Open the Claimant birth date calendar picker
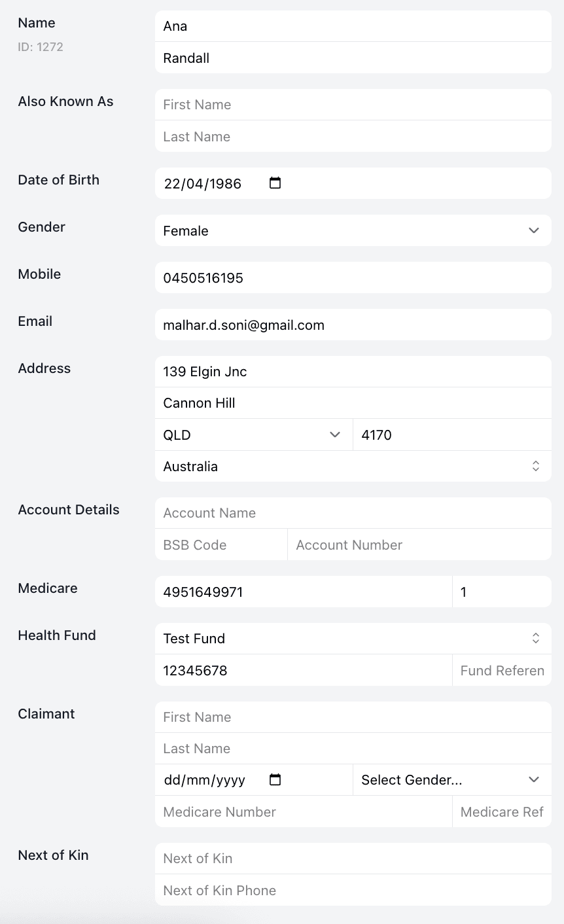The height and width of the screenshot is (924, 564). (275, 779)
